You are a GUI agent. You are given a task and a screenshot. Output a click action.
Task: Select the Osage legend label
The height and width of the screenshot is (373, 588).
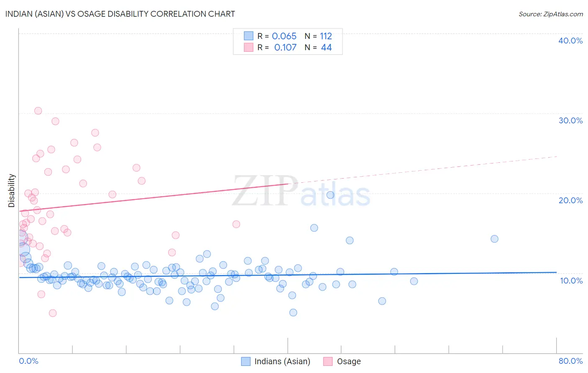click(x=349, y=361)
